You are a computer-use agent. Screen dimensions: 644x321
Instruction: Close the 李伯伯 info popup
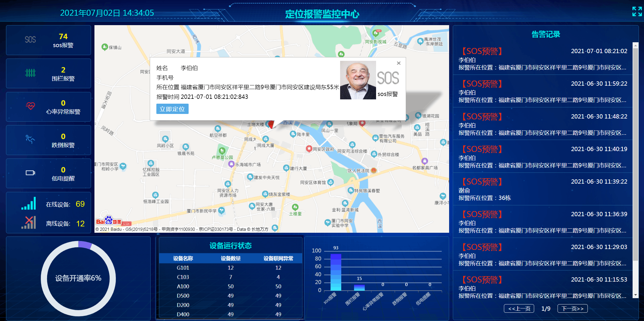(x=399, y=63)
